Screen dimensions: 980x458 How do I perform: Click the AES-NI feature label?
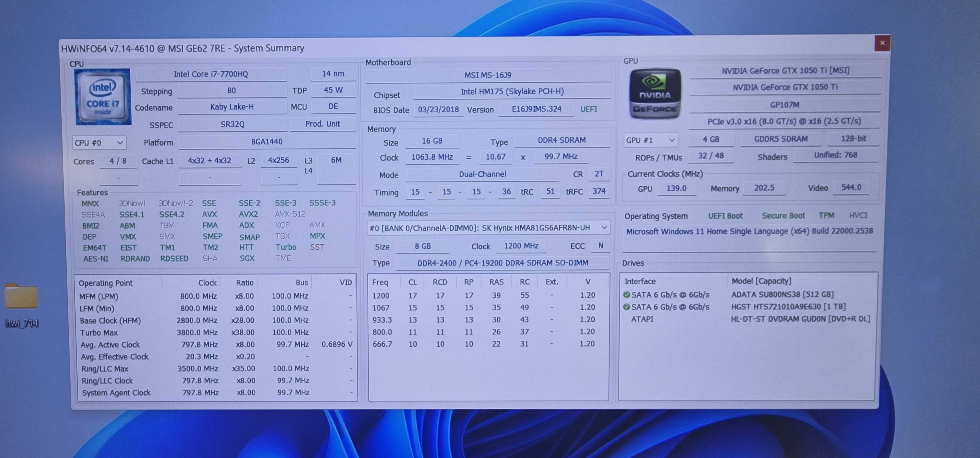[96, 259]
